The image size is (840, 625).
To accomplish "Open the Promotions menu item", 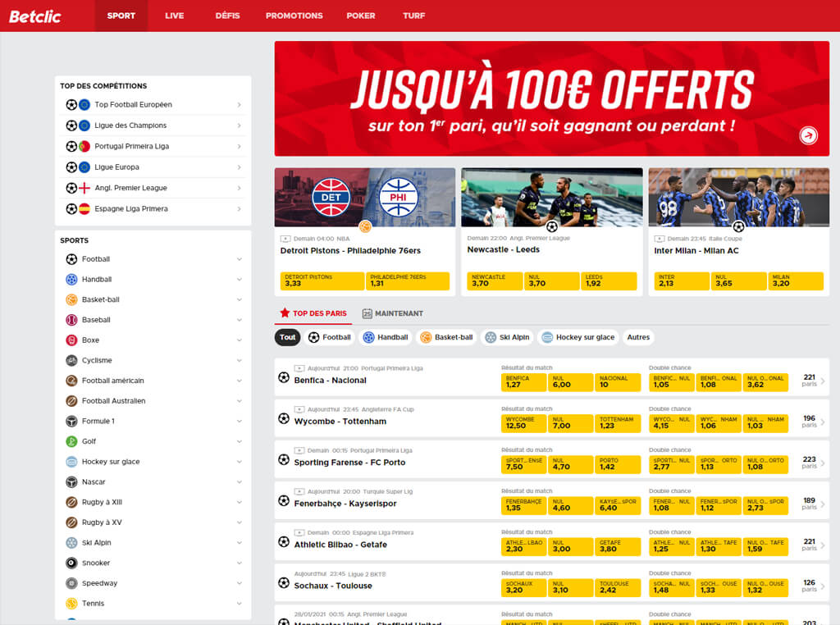I will pyautogui.click(x=294, y=16).
